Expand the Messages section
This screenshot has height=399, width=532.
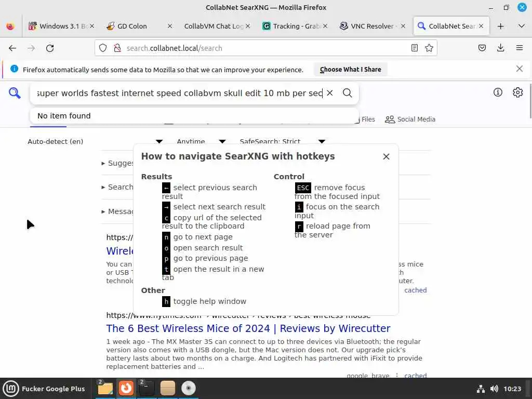[x=117, y=211]
